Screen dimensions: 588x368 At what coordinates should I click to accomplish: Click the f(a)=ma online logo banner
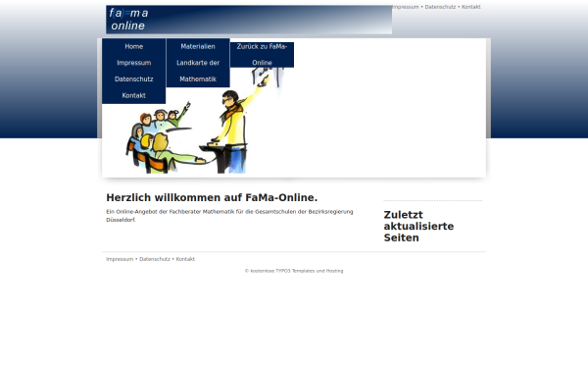(249, 20)
